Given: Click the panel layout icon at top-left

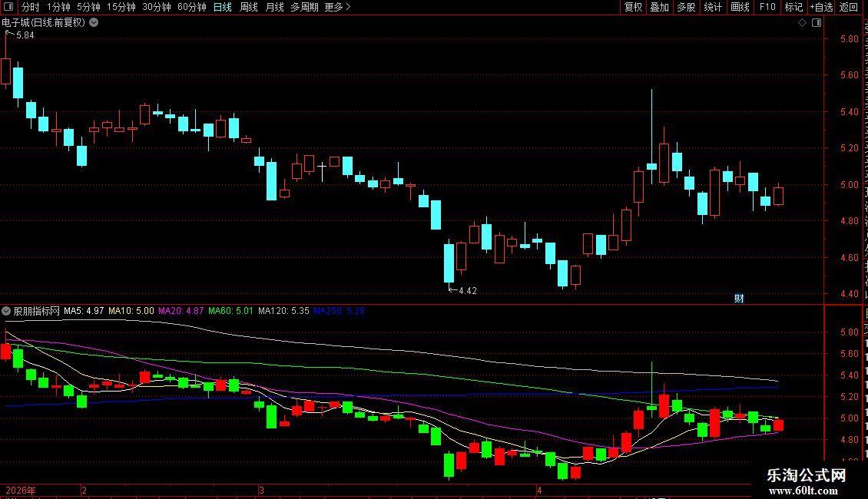Looking at the screenshot, I should tap(8, 7).
